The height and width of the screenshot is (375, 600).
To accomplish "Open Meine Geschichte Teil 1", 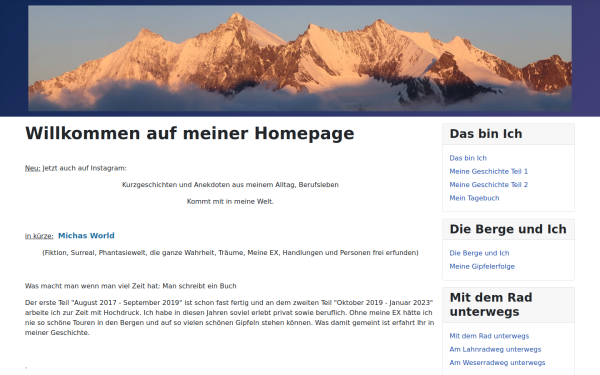I will coord(489,171).
